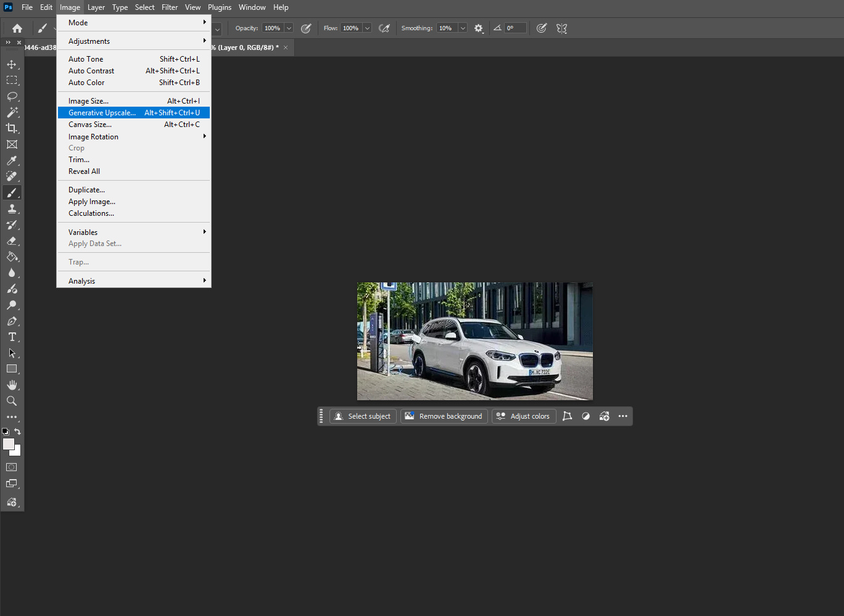
Task: Select the Lasso tool
Action: [12, 97]
